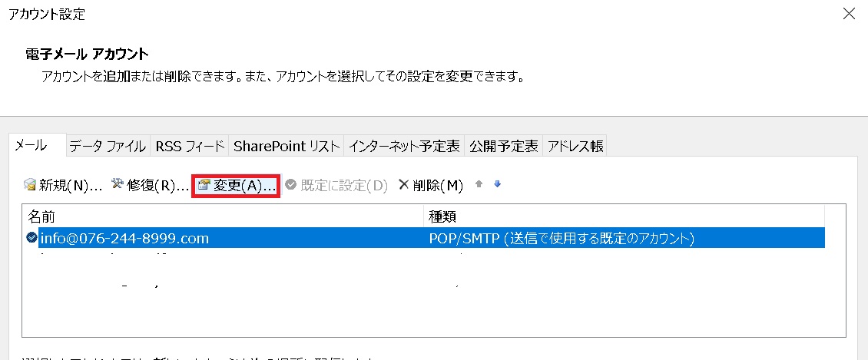Select the メール tab
Image resolution: width=868 pixels, height=360 pixels.
[x=38, y=145]
